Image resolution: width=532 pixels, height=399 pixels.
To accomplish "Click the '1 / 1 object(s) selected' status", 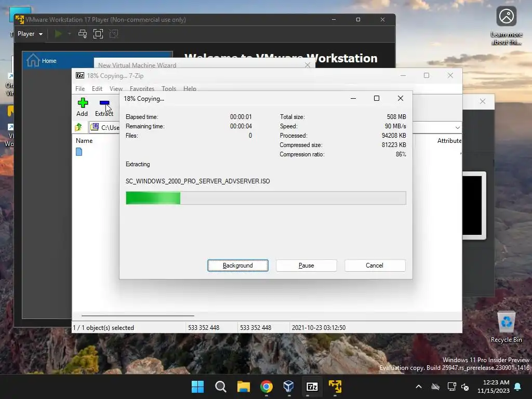I will coord(103,328).
